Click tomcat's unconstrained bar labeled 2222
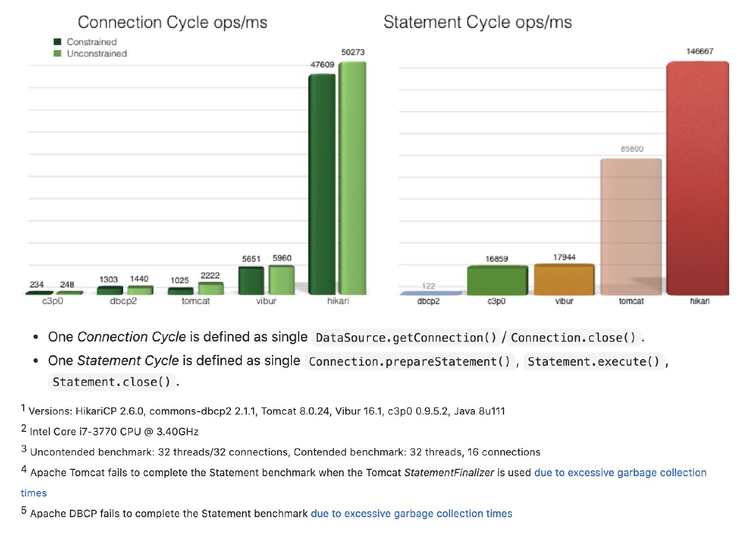Image resolution: width=756 pixels, height=533 pixels. point(211,288)
